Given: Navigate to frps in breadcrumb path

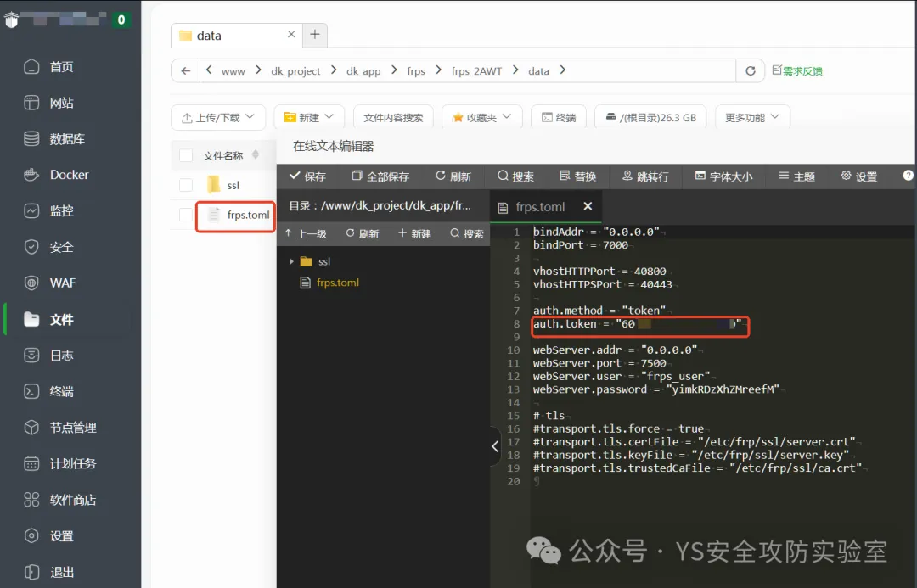Looking at the screenshot, I should [416, 71].
